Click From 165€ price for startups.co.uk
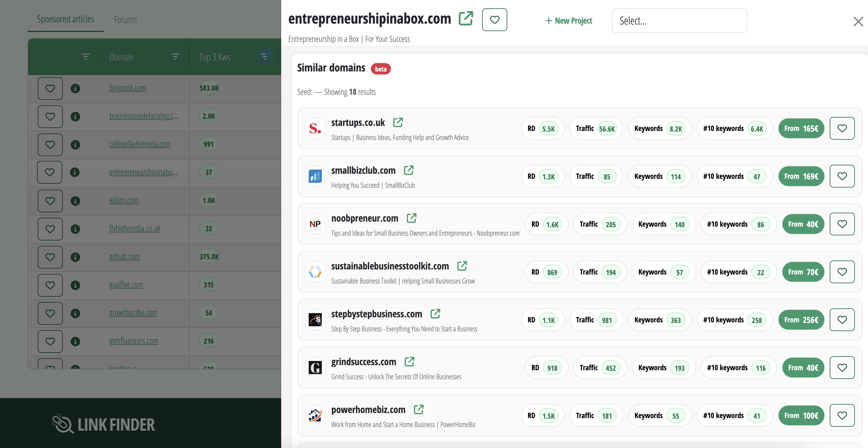Image resolution: width=868 pixels, height=448 pixels. tap(801, 128)
